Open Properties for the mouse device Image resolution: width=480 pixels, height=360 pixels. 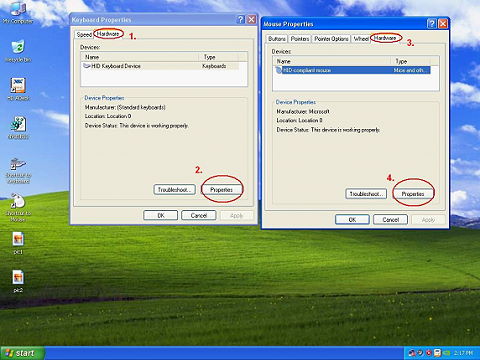click(413, 194)
